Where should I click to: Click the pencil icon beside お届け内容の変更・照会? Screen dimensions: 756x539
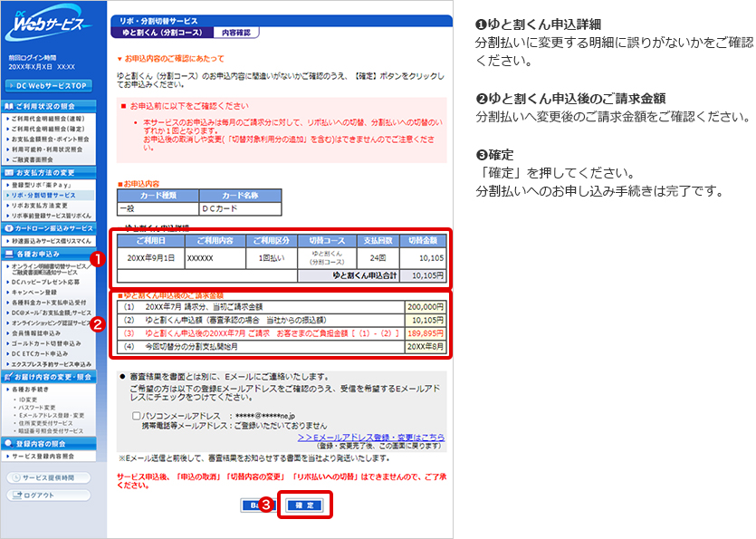9,376
